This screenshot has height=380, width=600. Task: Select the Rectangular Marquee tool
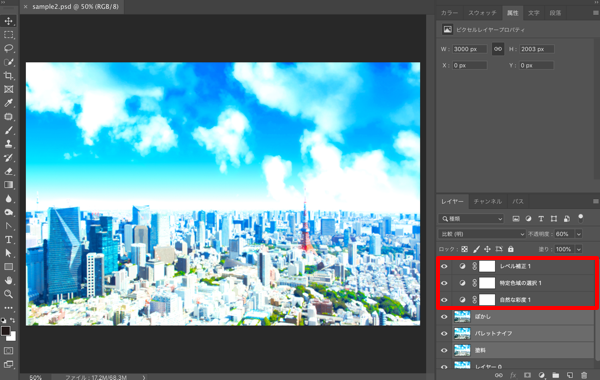(x=8, y=35)
